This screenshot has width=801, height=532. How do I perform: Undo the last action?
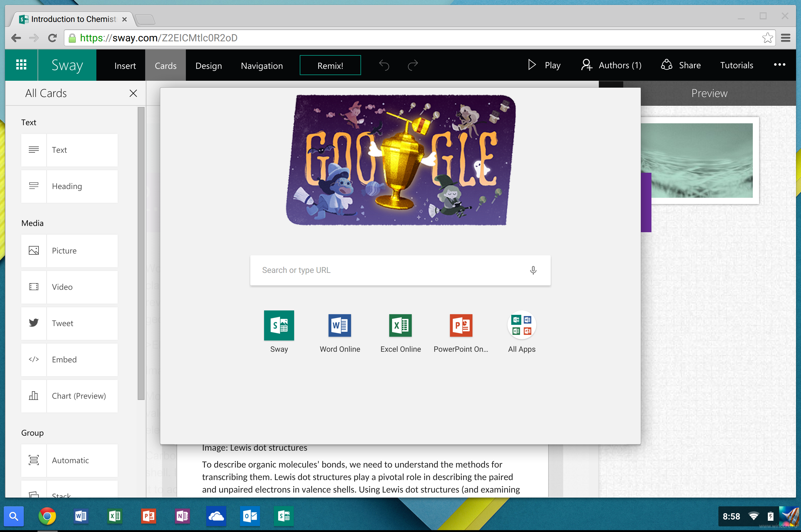tap(384, 65)
